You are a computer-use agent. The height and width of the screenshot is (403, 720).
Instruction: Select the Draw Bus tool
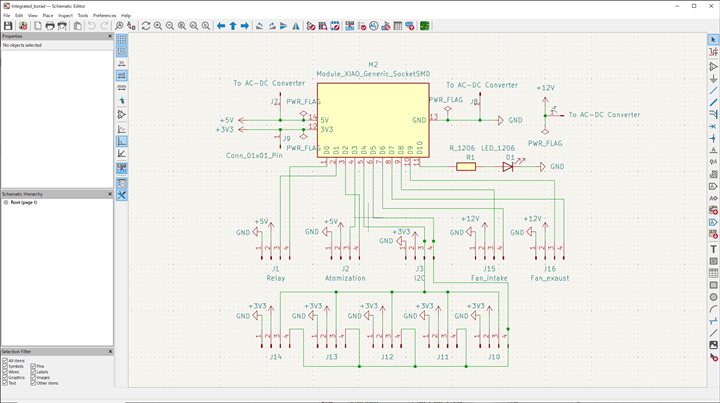713,103
